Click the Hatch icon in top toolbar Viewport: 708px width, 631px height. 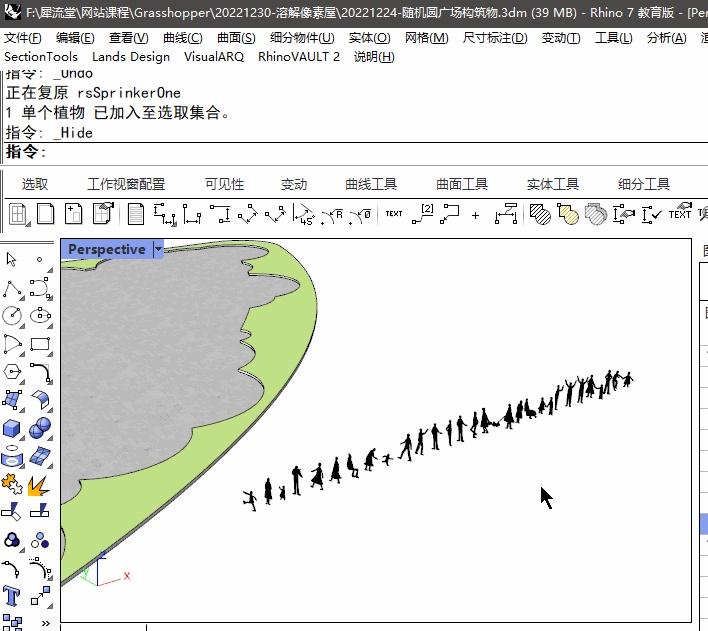(540, 214)
